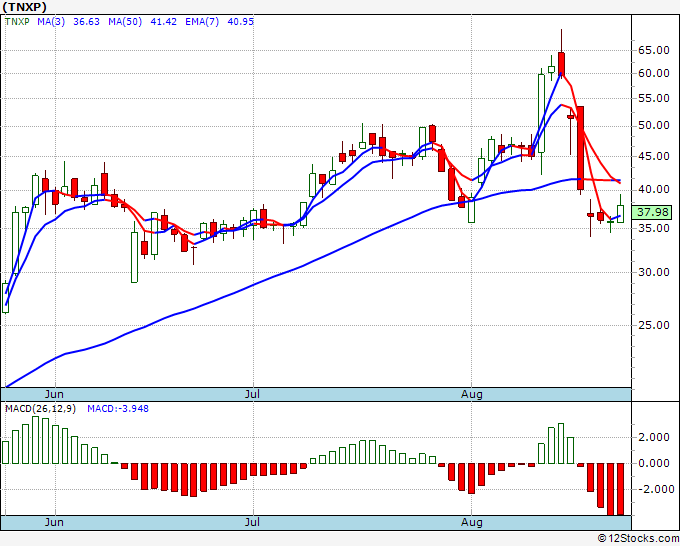The height and width of the screenshot is (546, 680).
Task: Select the EMA(7) legend label
Action: [202, 22]
